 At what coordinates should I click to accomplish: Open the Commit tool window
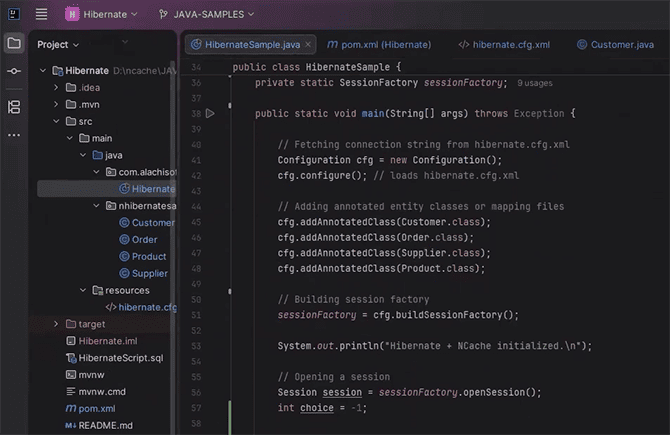14,72
